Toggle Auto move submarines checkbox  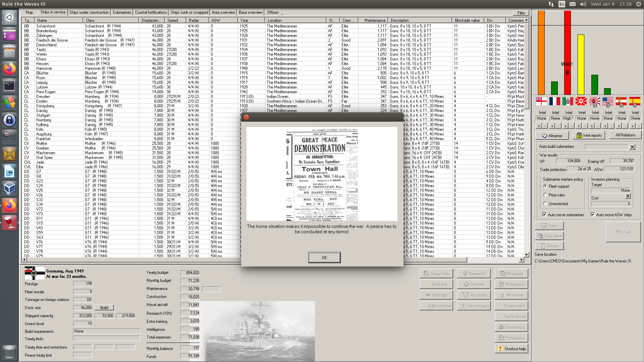click(x=544, y=215)
